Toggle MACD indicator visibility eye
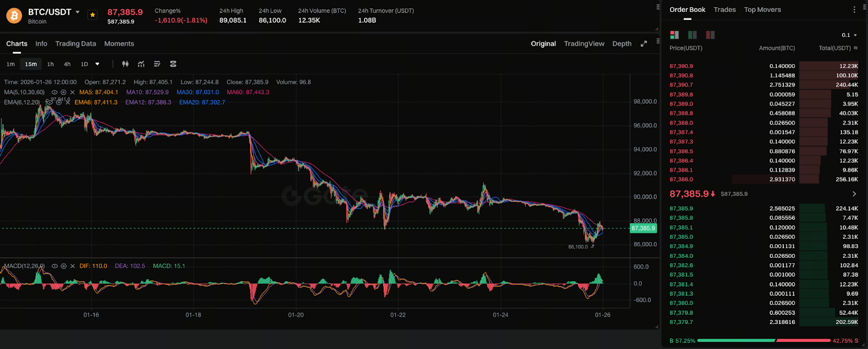Viewport: 868px width, 349px height. (x=54, y=266)
